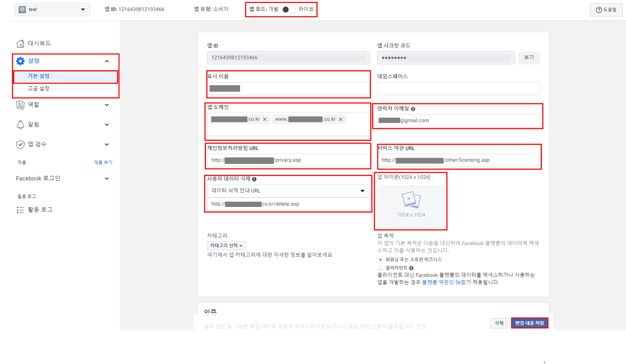Image resolution: width=626 pixels, height=364 pixels.
Task: Open 데이터 삭제 안내 URL dropdown
Action: point(288,191)
